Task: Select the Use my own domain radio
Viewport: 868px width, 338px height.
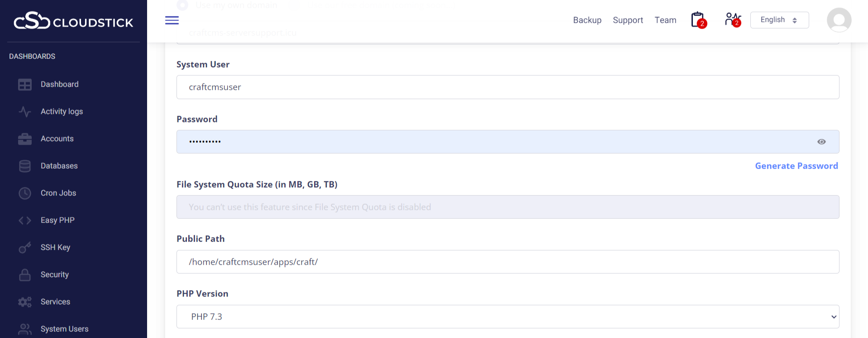Action: 182,5
